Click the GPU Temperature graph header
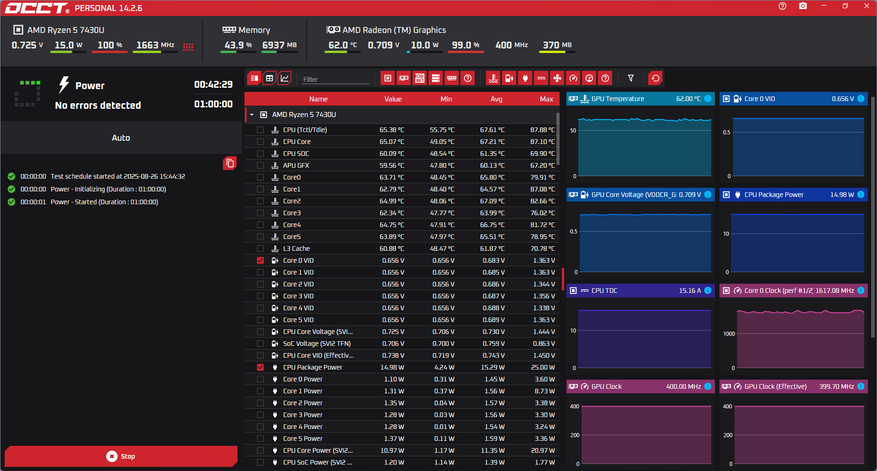Screen dimensions: 877x471 pyautogui.click(x=640, y=99)
